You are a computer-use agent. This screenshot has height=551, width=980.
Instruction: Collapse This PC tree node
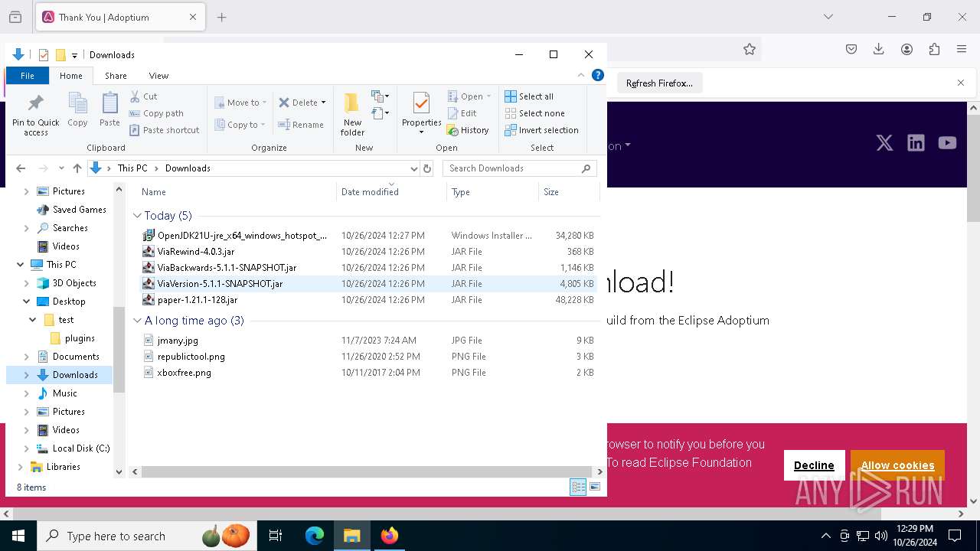pos(20,265)
